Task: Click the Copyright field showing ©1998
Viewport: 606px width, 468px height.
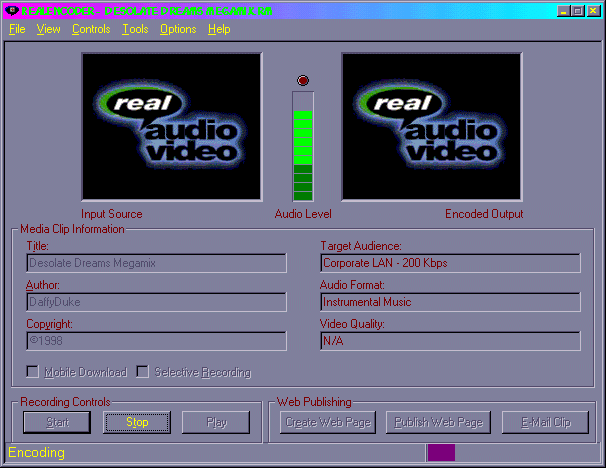Action: click(157, 341)
